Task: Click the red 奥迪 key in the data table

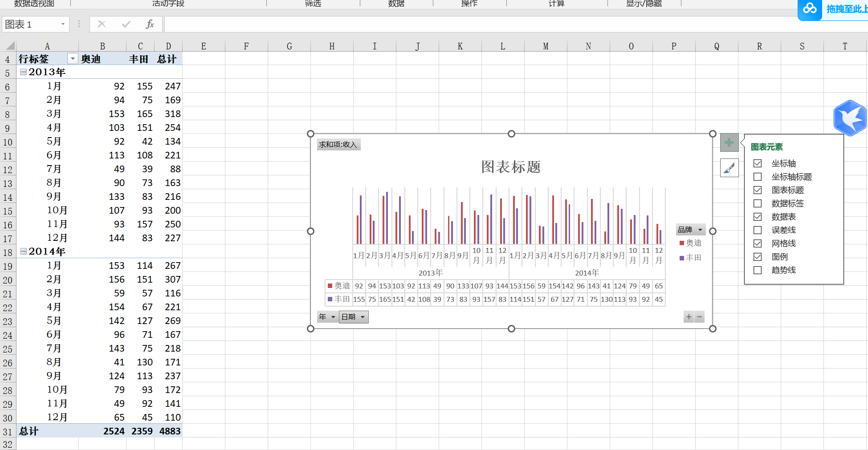Action: (330, 286)
